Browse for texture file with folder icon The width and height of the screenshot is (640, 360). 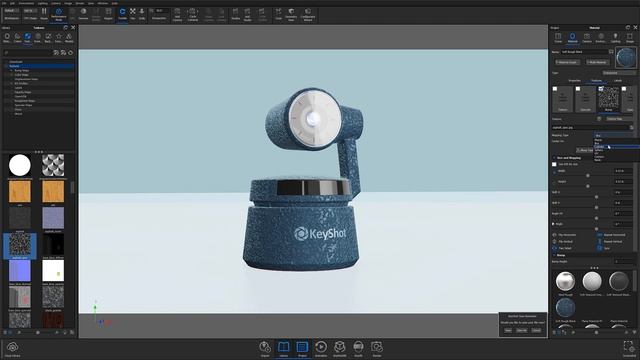[632, 127]
